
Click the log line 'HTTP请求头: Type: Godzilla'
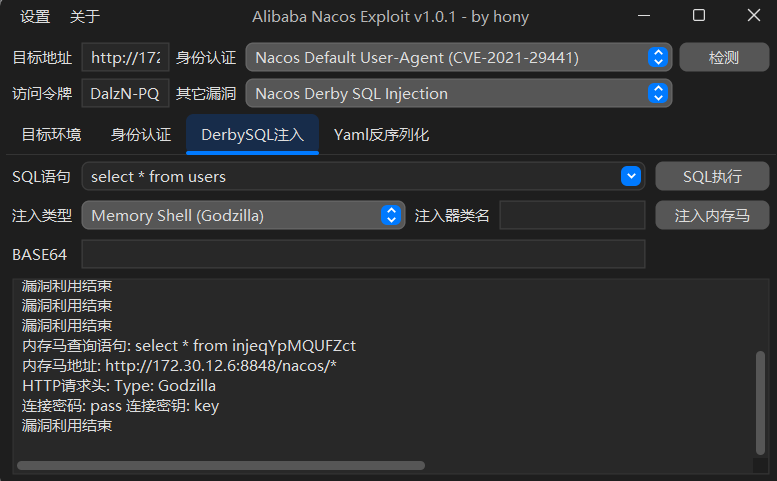coord(118,386)
